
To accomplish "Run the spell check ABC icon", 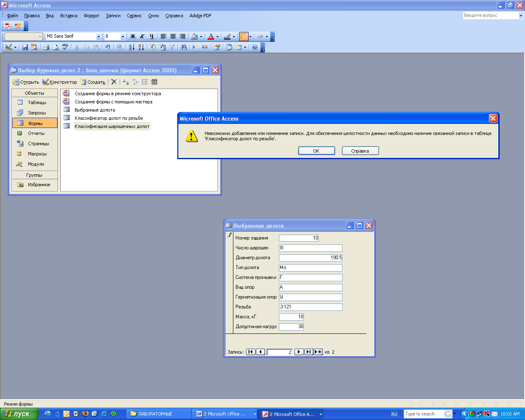I will (x=65, y=47).
